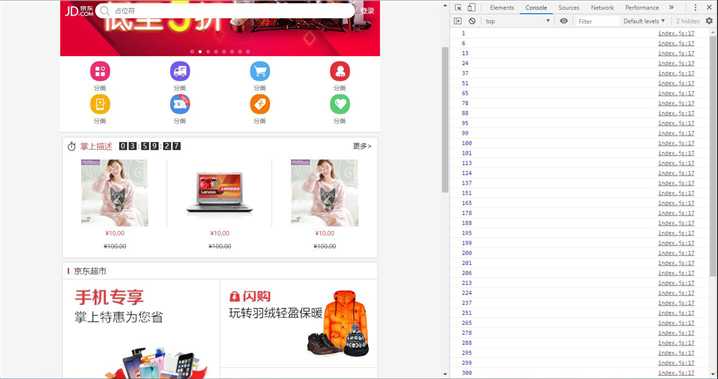The height and width of the screenshot is (379, 718).
Task: Open the top JavaScript context dropdown
Action: 517,21
